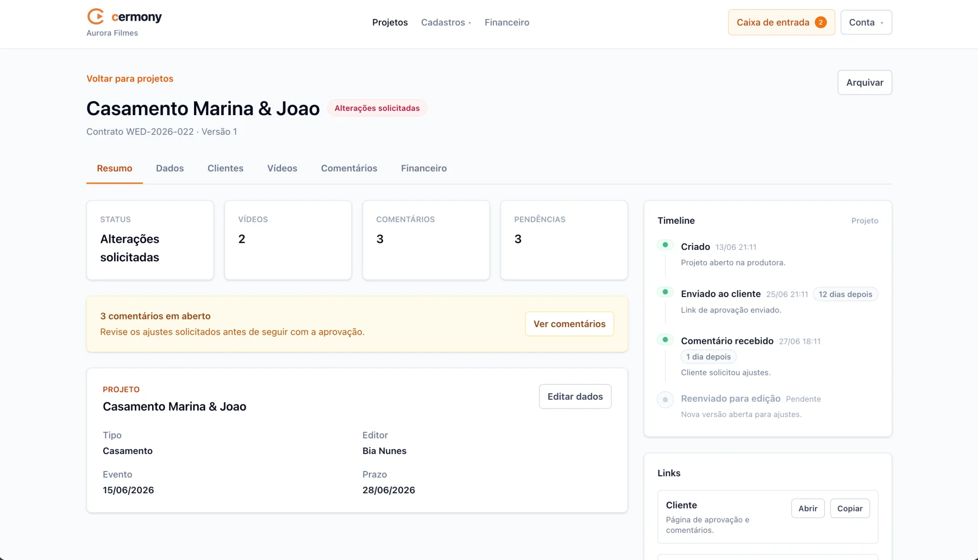Click 'Cliente solicitou ajustes.' timeline description

[x=725, y=373]
